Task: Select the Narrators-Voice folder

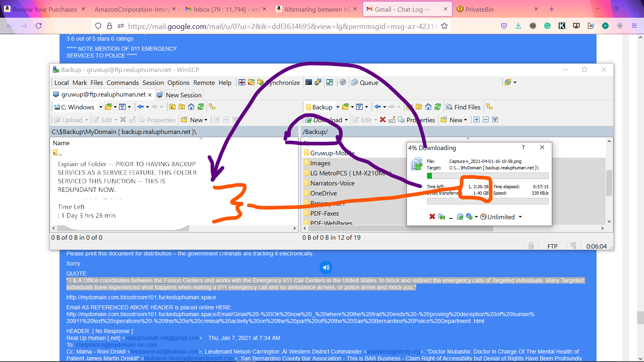Action: [x=329, y=183]
